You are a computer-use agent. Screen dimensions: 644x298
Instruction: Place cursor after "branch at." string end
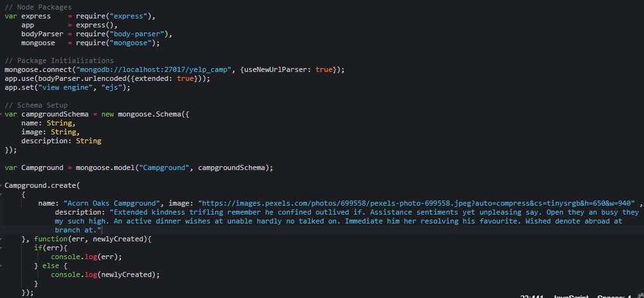click(101, 231)
